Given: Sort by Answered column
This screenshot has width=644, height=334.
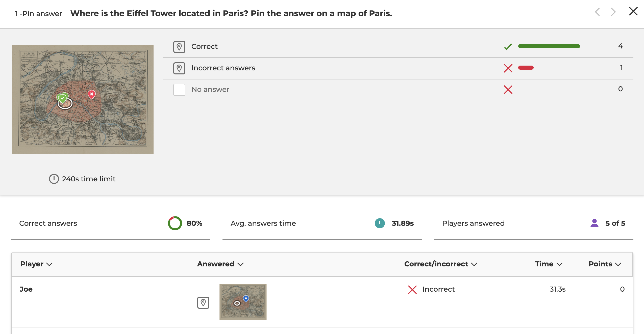Looking at the screenshot, I should click(220, 264).
